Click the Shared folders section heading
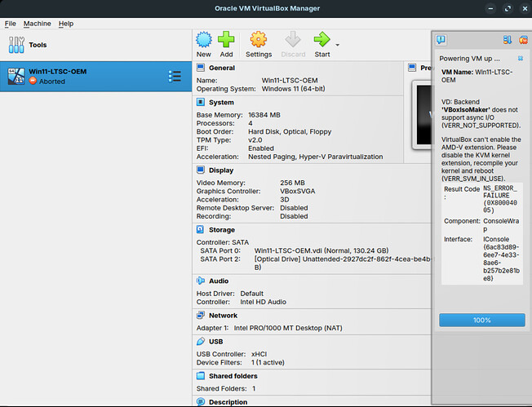 click(233, 376)
